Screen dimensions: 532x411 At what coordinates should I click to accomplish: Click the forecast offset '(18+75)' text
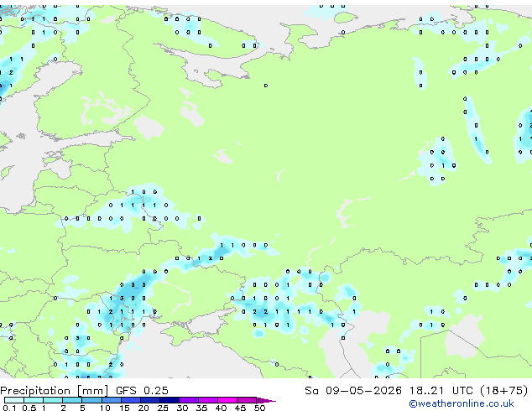pos(504,391)
